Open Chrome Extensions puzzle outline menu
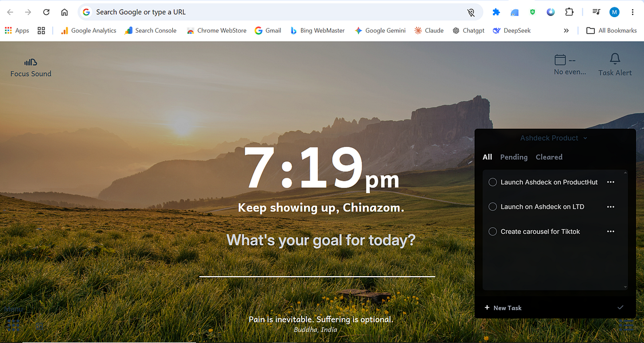The width and height of the screenshot is (644, 343). 569,12
